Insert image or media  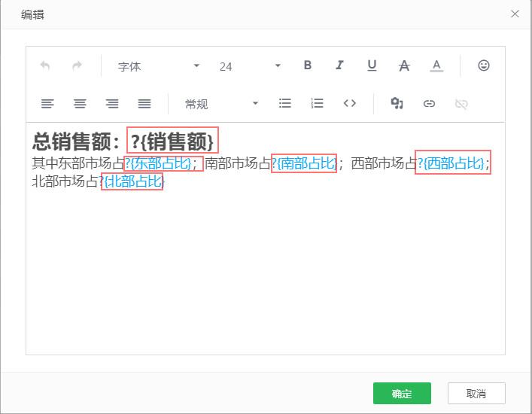[x=397, y=103]
